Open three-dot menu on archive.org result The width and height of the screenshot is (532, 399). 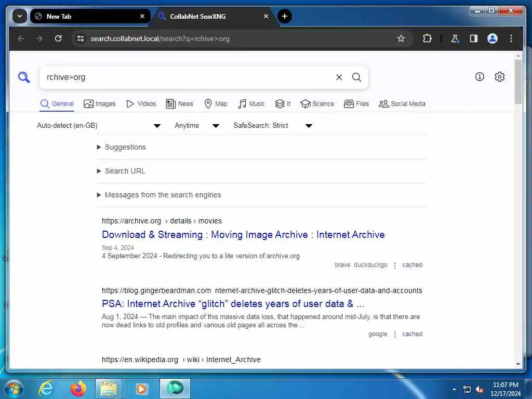(x=395, y=265)
